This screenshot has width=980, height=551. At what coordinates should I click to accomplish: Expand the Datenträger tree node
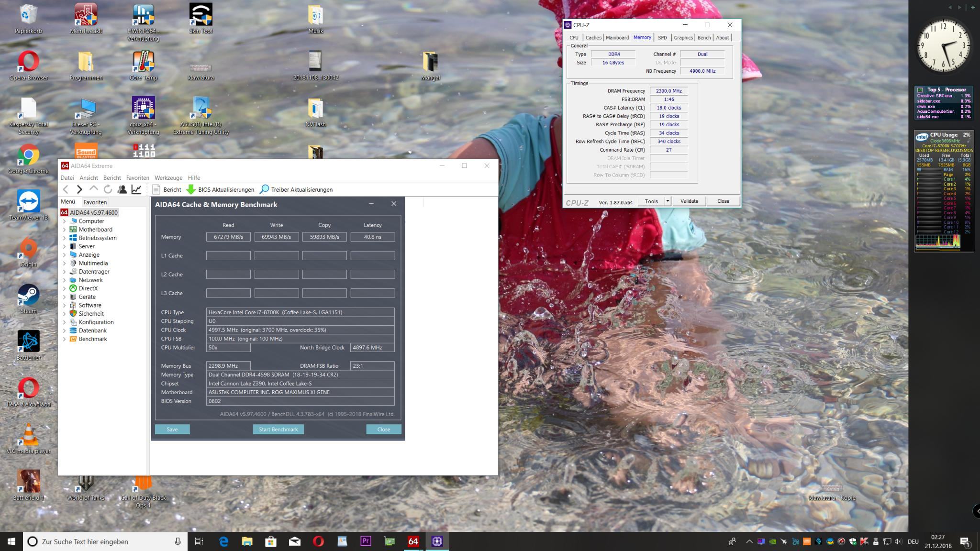(x=65, y=272)
